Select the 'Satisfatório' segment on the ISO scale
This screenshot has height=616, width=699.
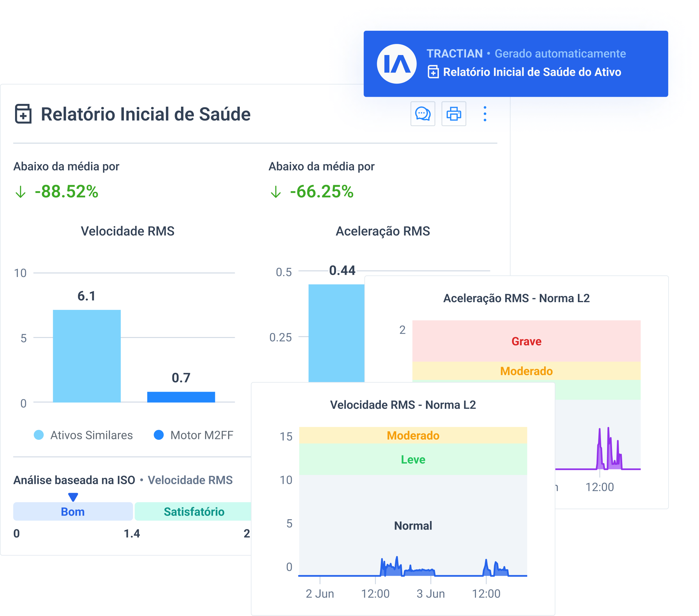click(x=194, y=512)
